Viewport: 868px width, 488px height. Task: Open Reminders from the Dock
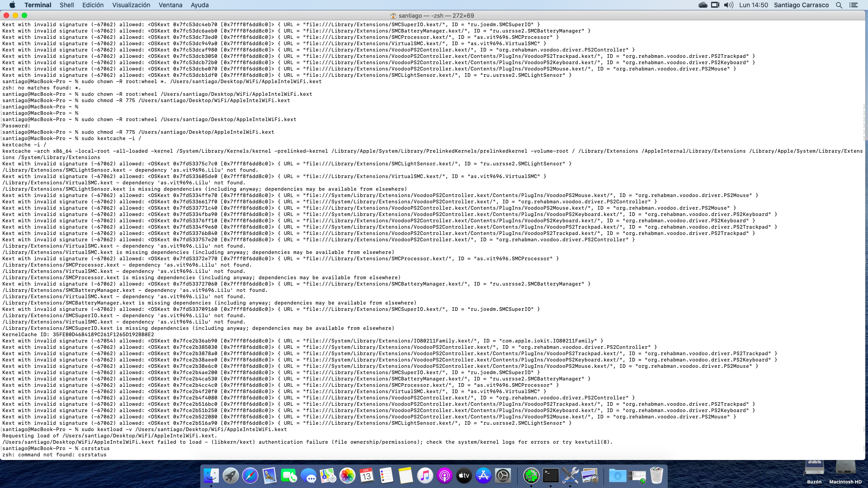(386, 475)
